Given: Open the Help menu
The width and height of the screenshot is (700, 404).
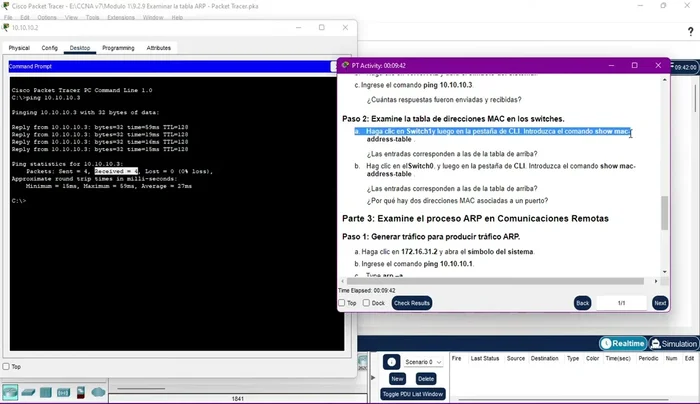Looking at the screenshot, I should pos(177,17).
